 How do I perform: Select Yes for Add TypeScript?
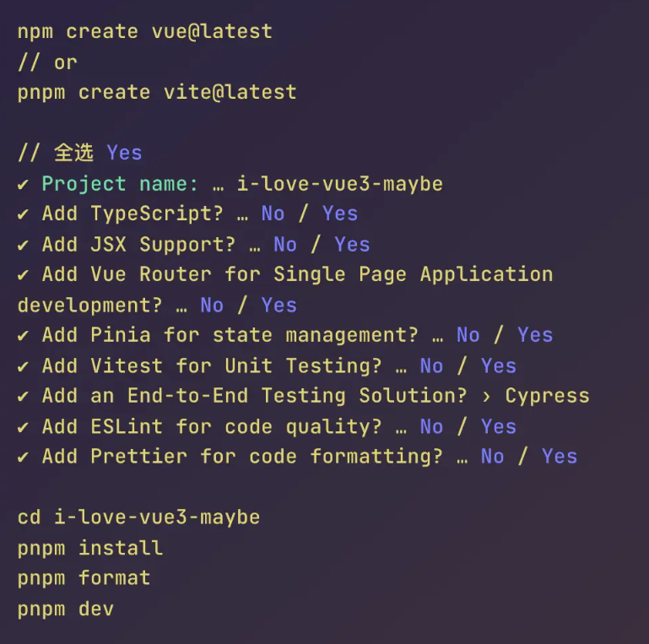(340, 214)
